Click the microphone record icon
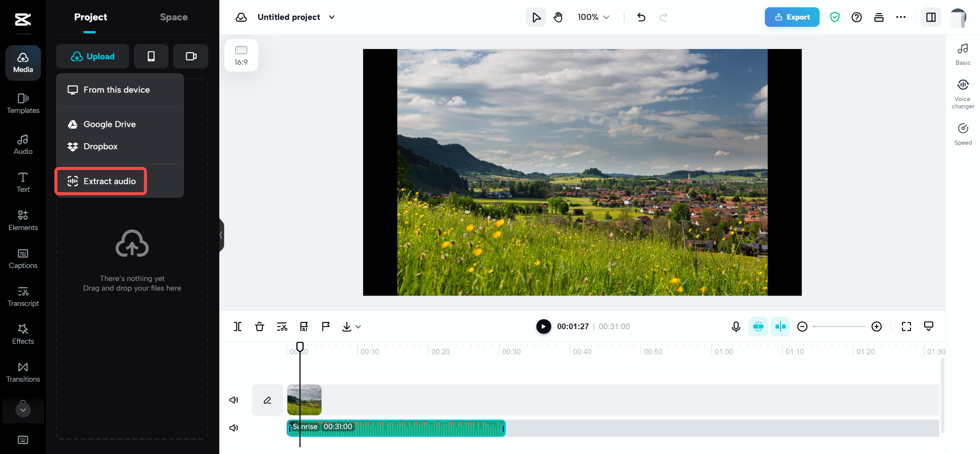 [736, 326]
